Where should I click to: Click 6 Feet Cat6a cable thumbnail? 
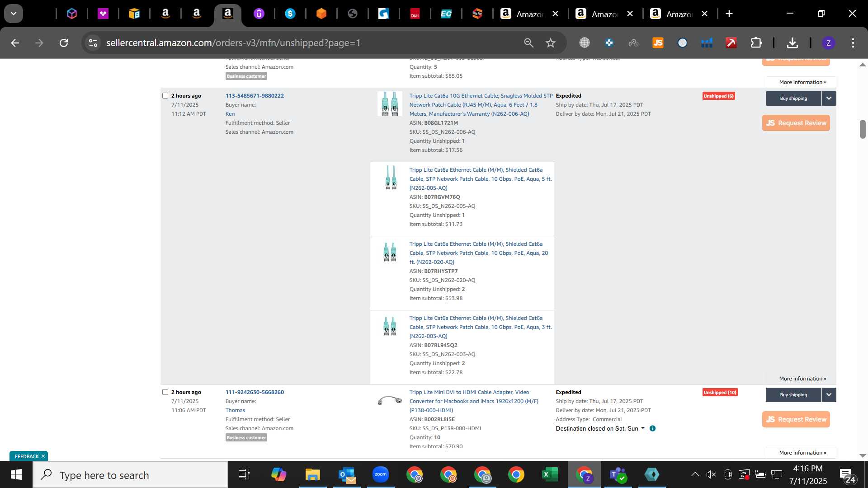click(390, 104)
